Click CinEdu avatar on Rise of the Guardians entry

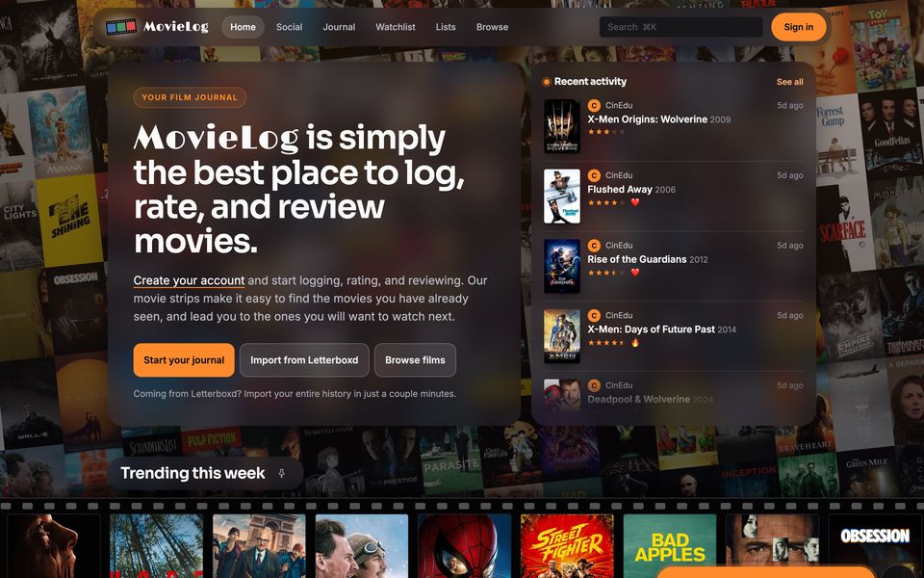[x=594, y=246]
